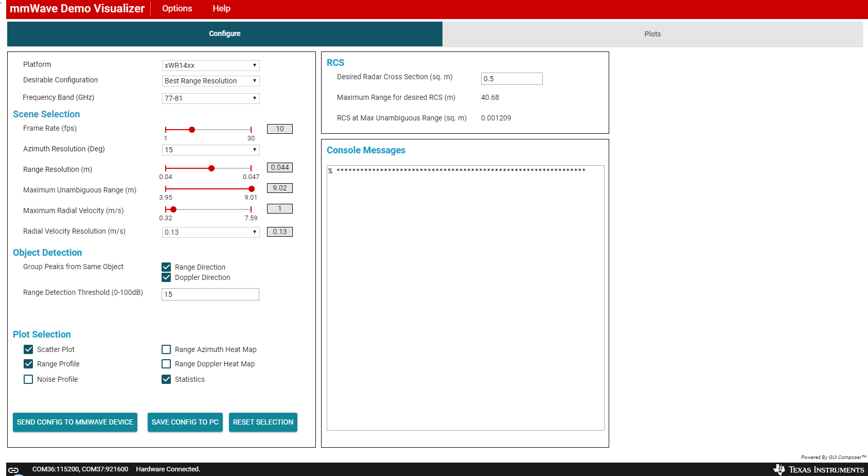Image resolution: width=868 pixels, height=476 pixels.
Task: Click the Scene Selection heading
Action: tap(46, 114)
